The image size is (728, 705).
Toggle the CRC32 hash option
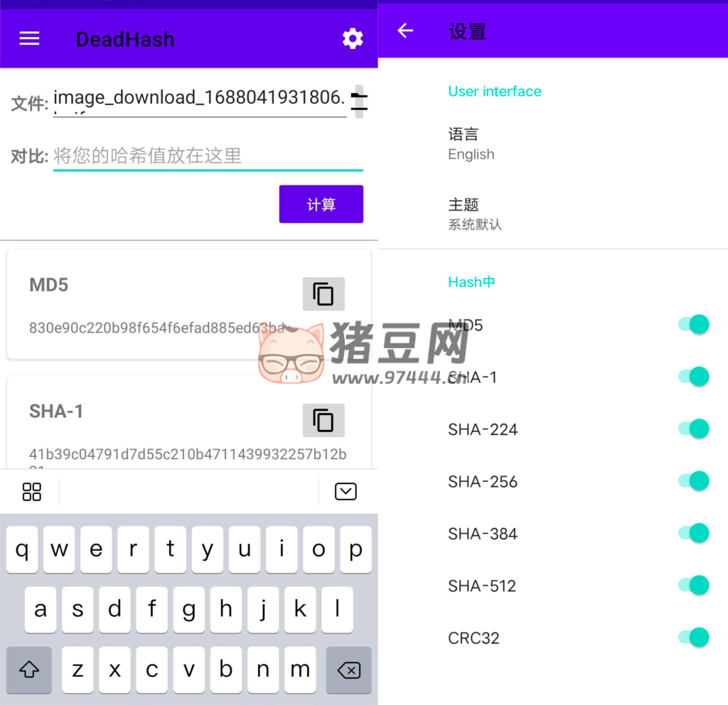[x=694, y=637]
